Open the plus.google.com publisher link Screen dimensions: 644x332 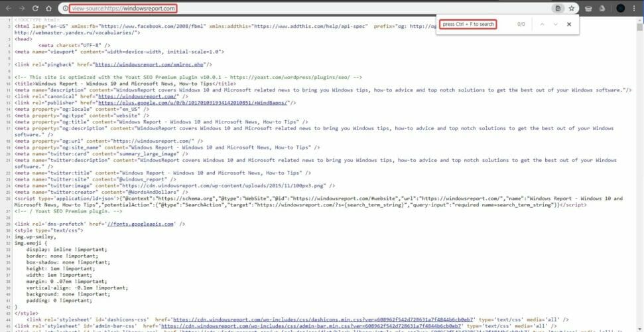point(194,102)
